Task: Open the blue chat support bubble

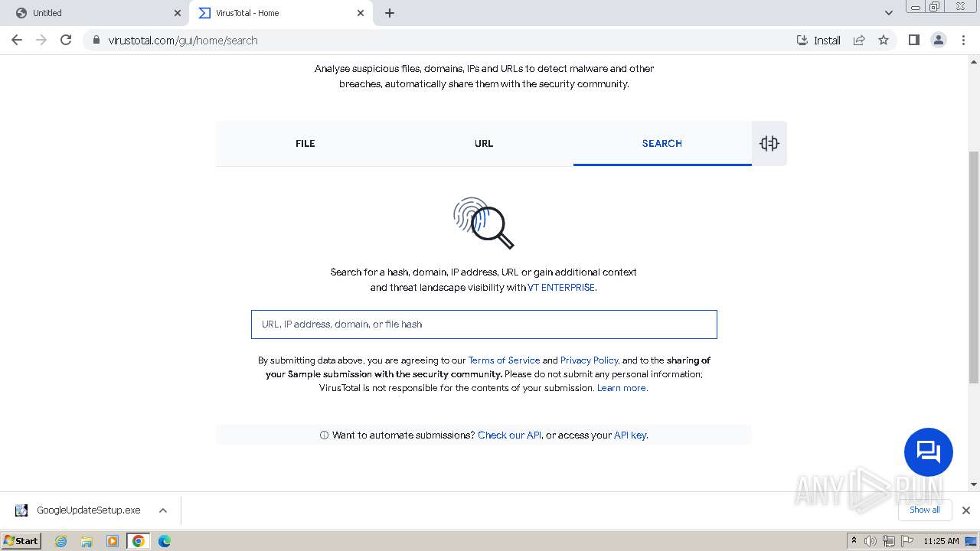Action: tap(928, 452)
